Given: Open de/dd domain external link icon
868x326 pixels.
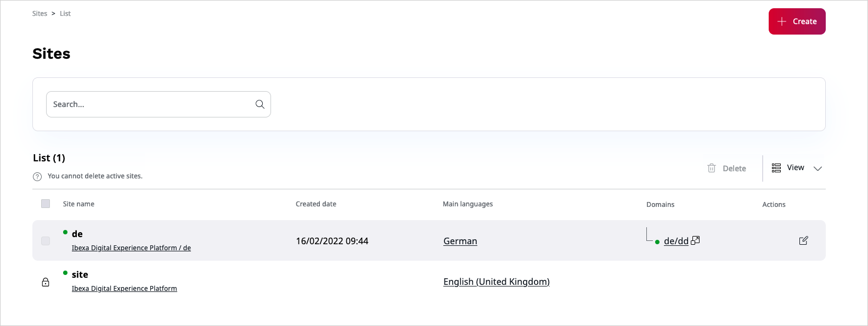Looking at the screenshot, I should tap(695, 240).
